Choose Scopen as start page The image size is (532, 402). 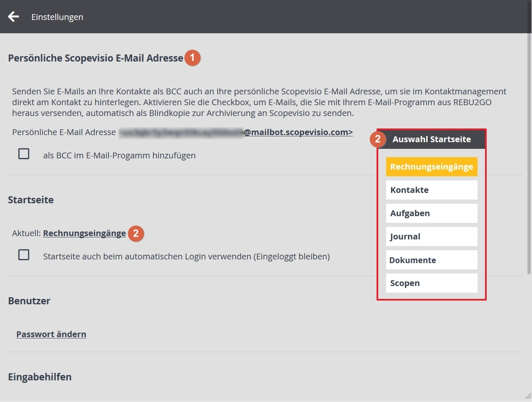pos(431,283)
